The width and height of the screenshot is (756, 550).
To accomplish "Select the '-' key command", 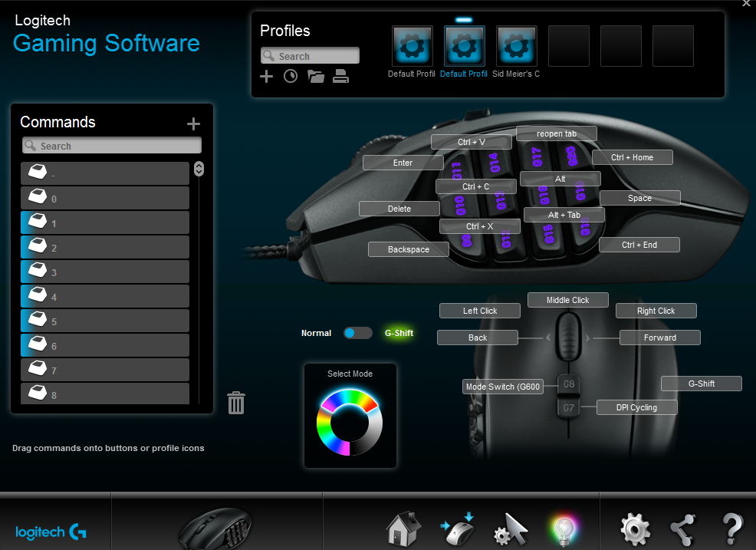I will tap(105, 173).
